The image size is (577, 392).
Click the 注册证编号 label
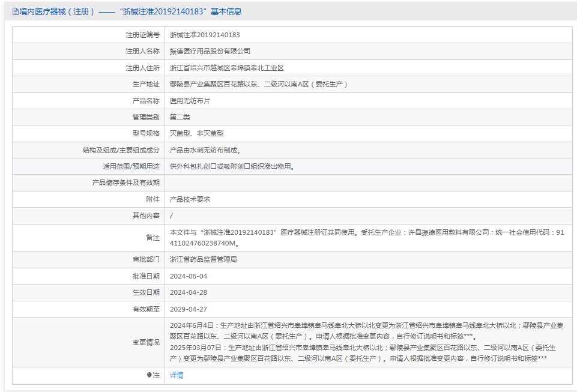point(143,35)
